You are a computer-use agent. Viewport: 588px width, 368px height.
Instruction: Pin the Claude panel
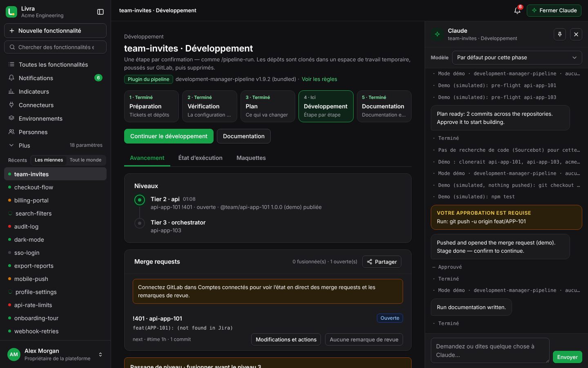coord(560,34)
